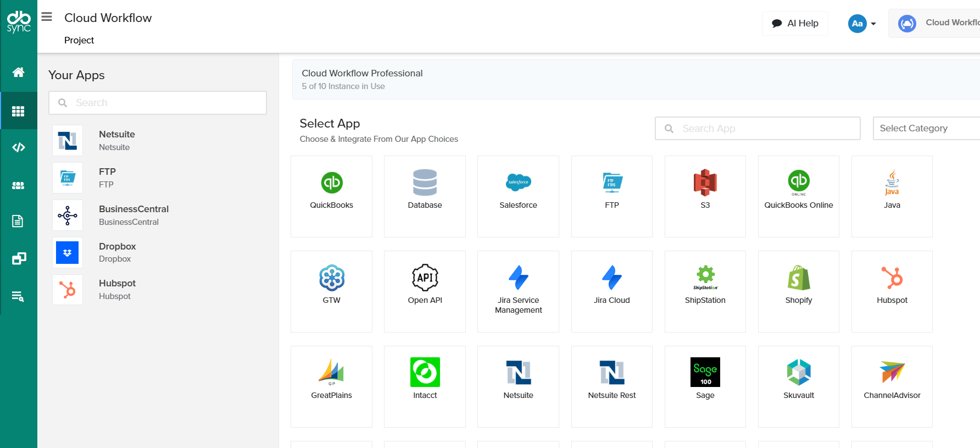Expand the Aa user avatar dropdown
The width and height of the screenshot is (980, 448).
[x=862, y=24]
